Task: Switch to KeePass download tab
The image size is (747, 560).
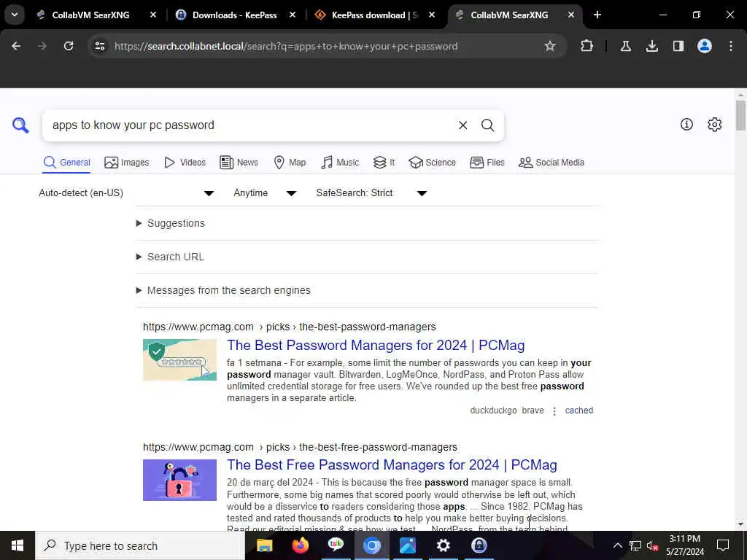Action: pyautogui.click(x=374, y=15)
